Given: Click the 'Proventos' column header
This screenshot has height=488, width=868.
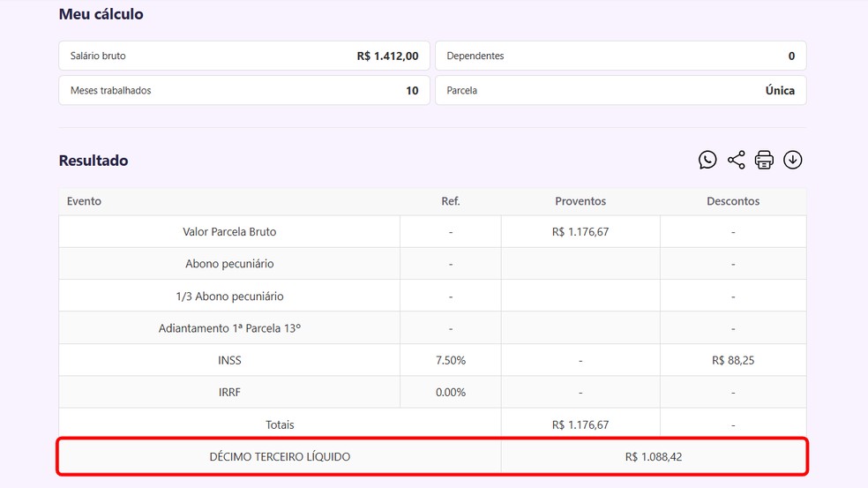Looking at the screenshot, I should tap(580, 201).
